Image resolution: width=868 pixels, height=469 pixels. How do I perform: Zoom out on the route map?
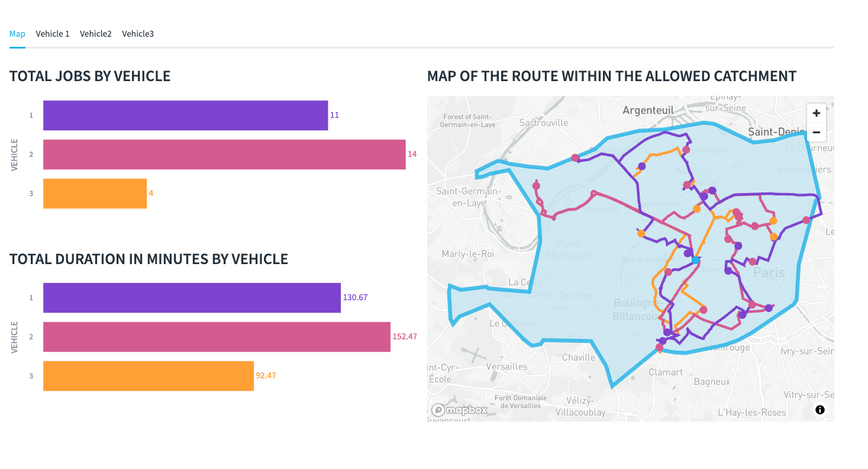(816, 132)
